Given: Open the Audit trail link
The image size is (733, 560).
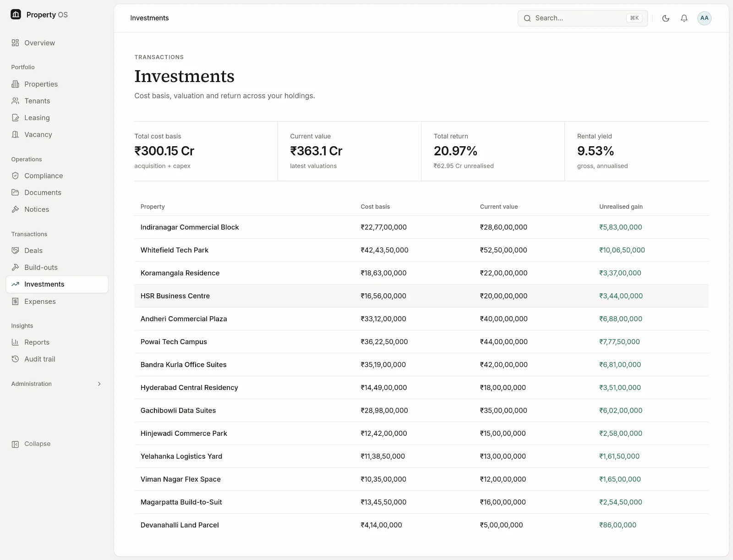Looking at the screenshot, I should pyautogui.click(x=57, y=359).
